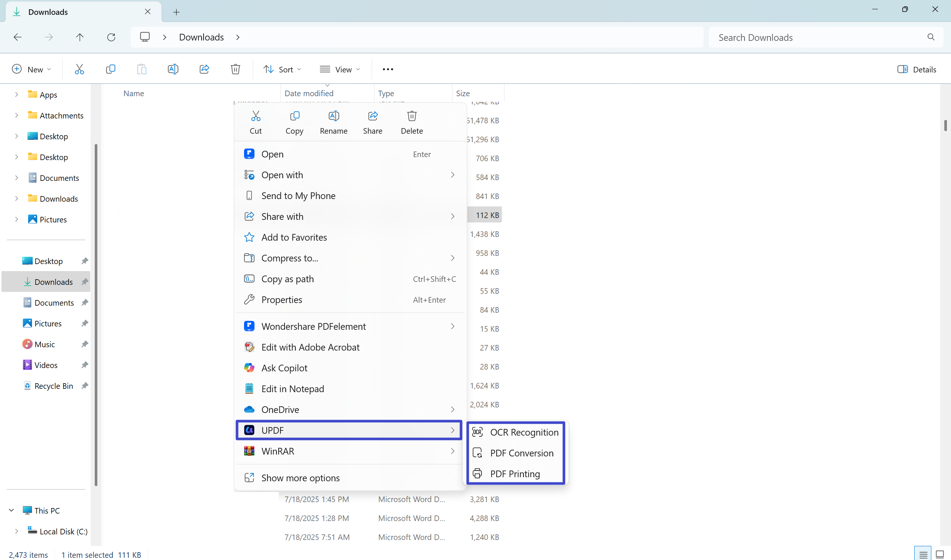Sort by Date modified column header

point(309,93)
